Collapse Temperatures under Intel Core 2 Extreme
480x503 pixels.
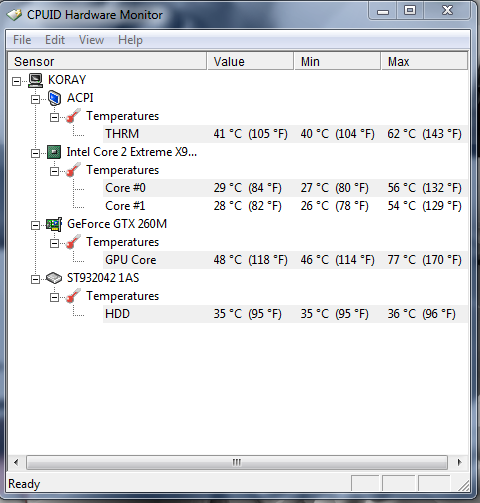[54, 171]
